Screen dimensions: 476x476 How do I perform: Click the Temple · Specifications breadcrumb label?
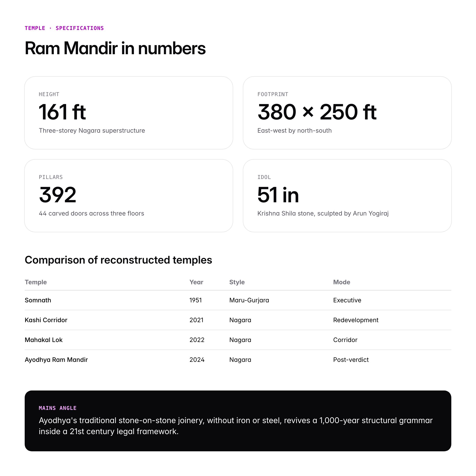tap(64, 28)
